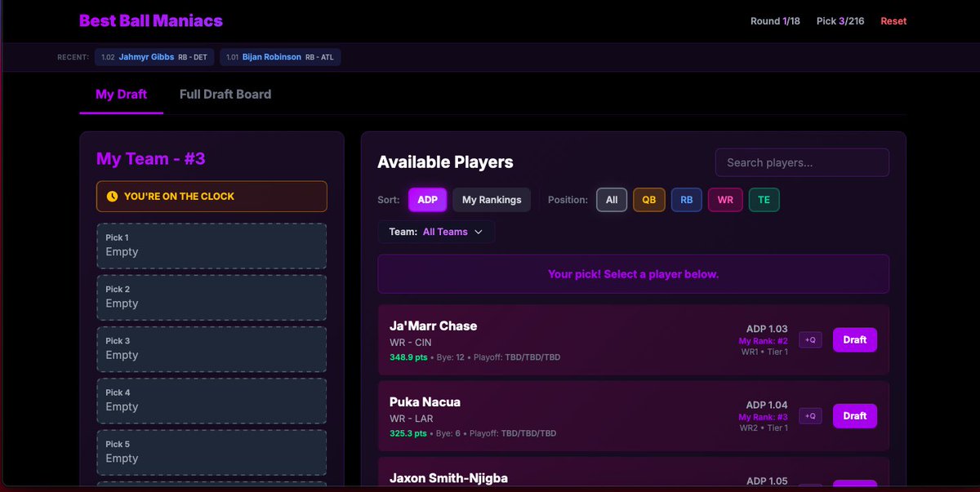Filter position to QB
Image resolution: width=980 pixels, height=492 pixels.
(649, 200)
